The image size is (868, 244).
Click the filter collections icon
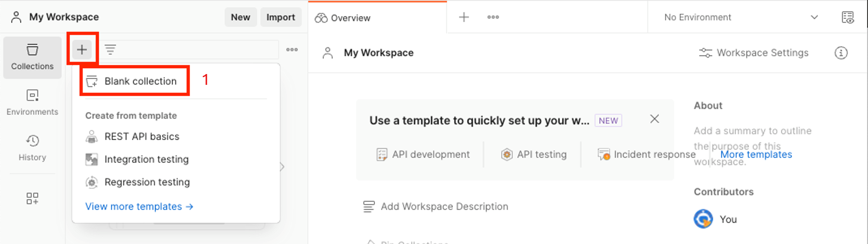(x=110, y=50)
